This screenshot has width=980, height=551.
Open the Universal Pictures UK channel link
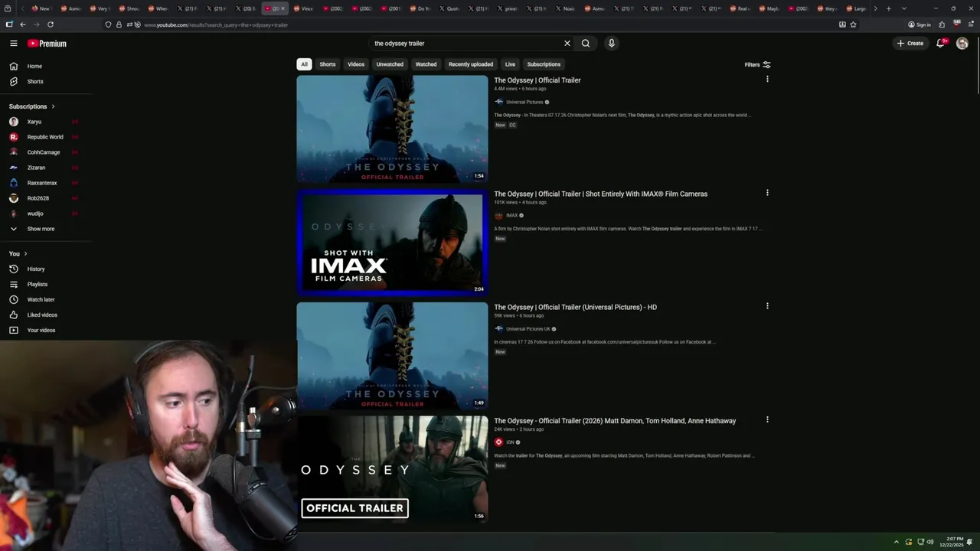[528, 329]
